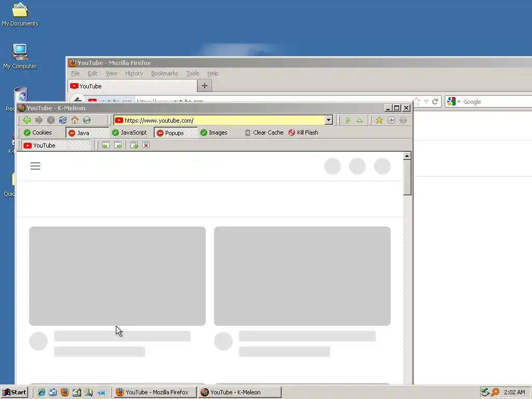
Task: Open K-Meleon settings gear icon
Action: [x=403, y=120]
